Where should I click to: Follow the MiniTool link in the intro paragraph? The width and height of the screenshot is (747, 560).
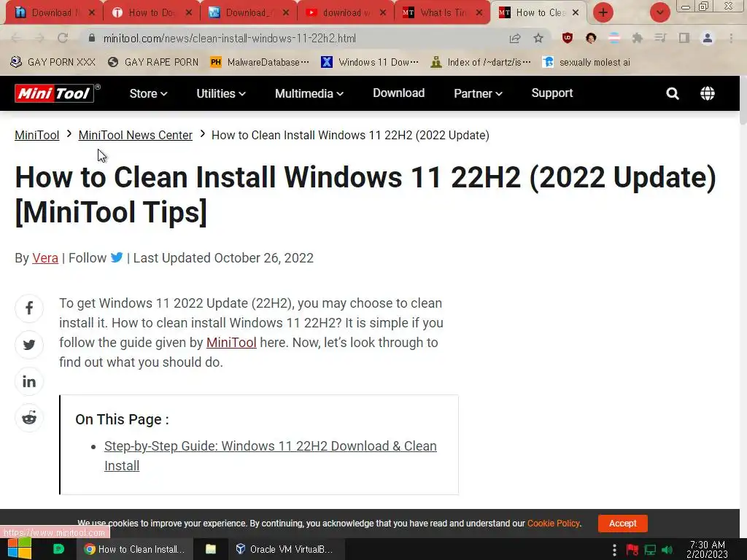coord(231,343)
